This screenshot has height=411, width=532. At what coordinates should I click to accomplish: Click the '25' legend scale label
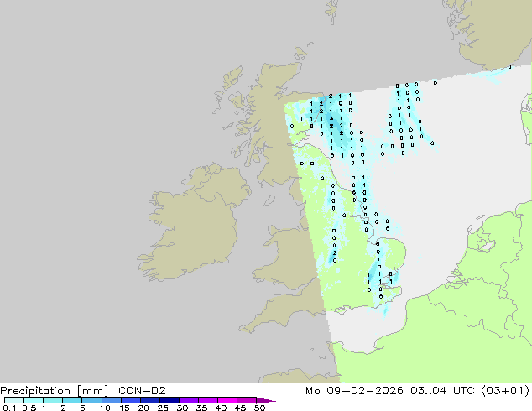point(163,408)
